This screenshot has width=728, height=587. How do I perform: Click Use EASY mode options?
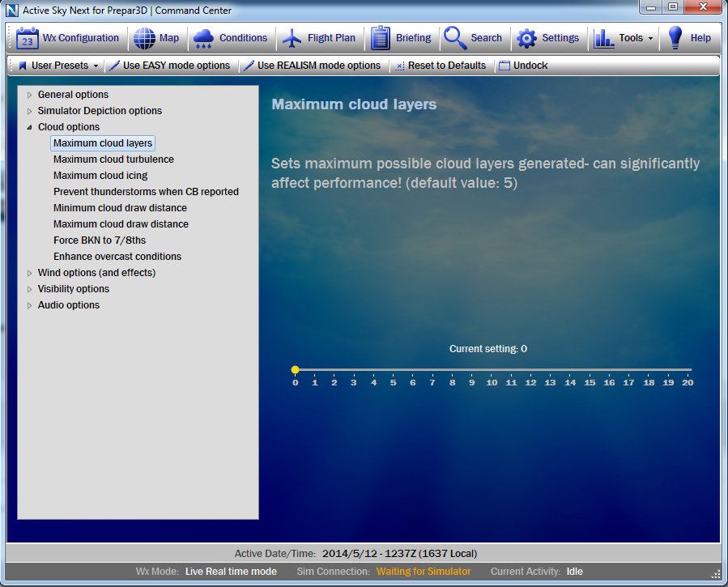177,66
